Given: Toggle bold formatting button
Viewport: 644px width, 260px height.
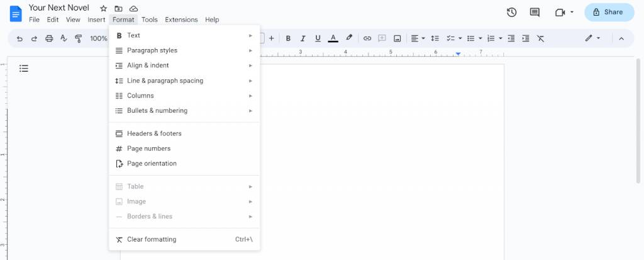Looking at the screenshot, I should tap(288, 38).
